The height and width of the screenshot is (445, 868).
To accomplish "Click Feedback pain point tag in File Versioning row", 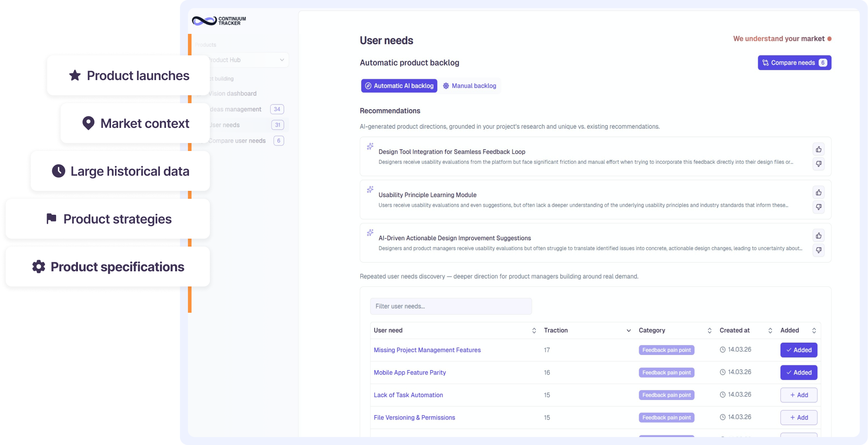I will click(x=667, y=418).
